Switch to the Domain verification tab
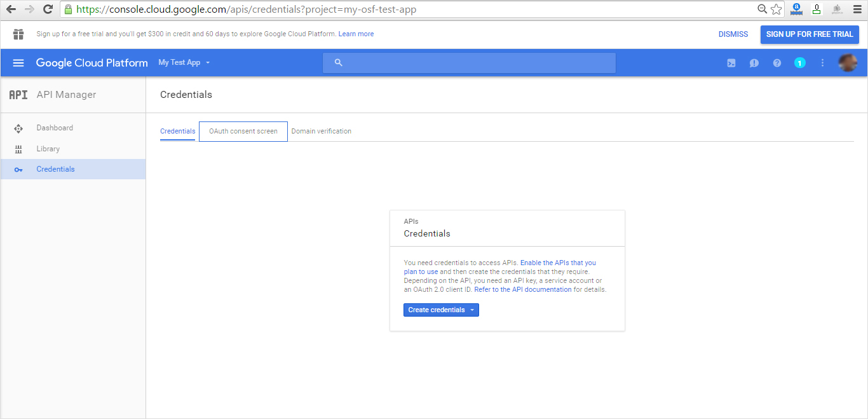Screen dimensions: 868x419 point(322,132)
